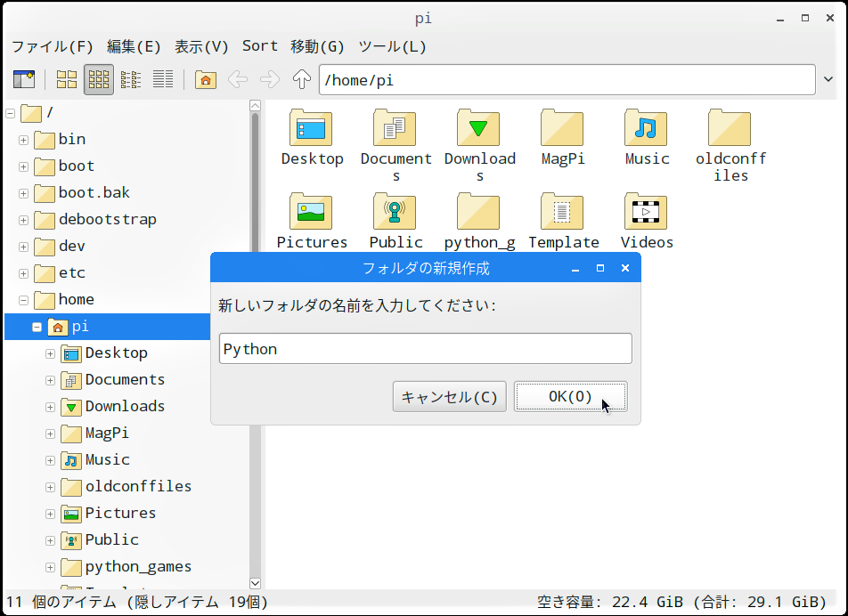Switch to compact list view icon

pyautogui.click(x=131, y=79)
